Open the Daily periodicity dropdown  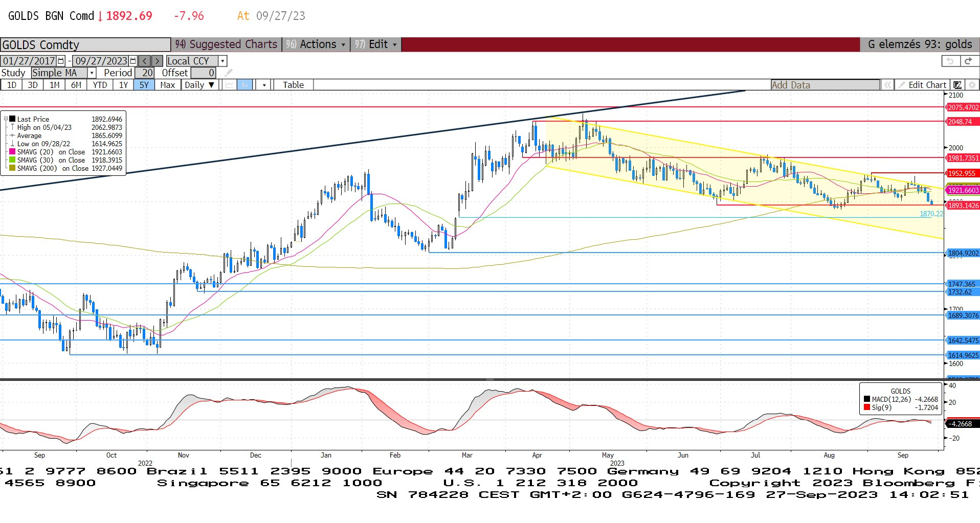click(x=199, y=85)
